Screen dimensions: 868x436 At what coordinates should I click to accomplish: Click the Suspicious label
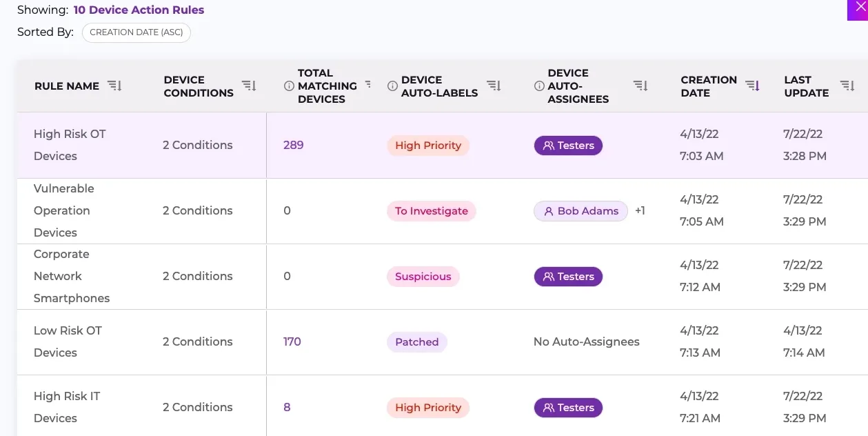tap(423, 277)
